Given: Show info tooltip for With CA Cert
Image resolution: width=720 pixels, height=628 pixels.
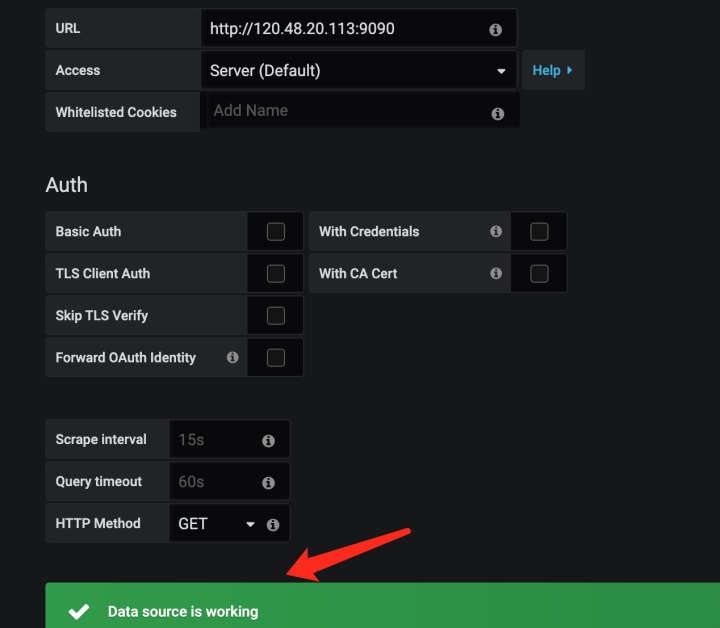Looking at the screenshot, I should point(495,273).
